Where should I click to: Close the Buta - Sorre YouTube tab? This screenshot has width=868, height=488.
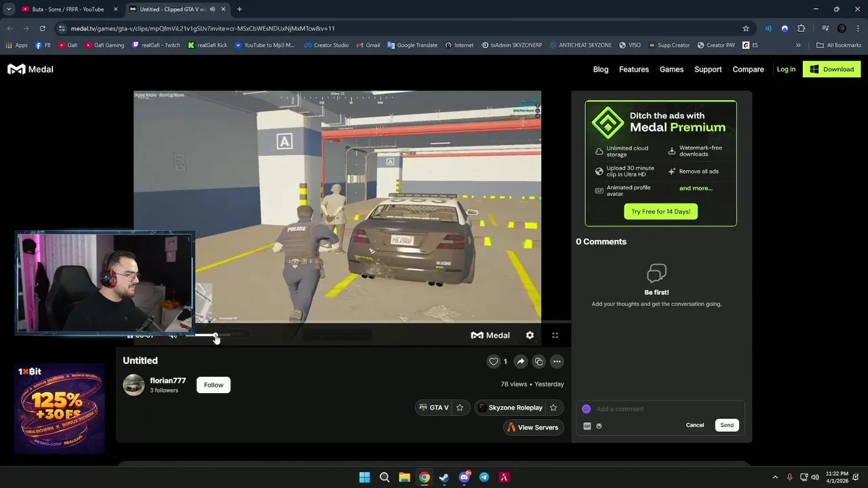tap(115, 9)
